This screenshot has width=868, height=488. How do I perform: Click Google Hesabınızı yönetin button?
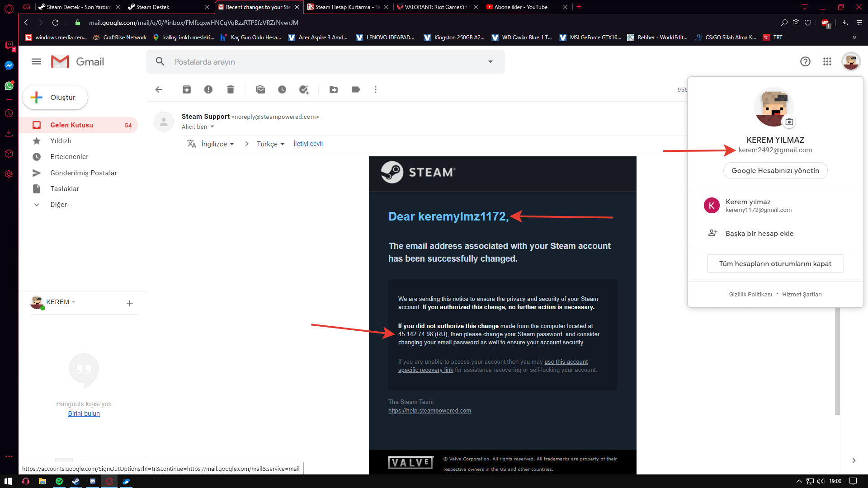coord(775,170)
